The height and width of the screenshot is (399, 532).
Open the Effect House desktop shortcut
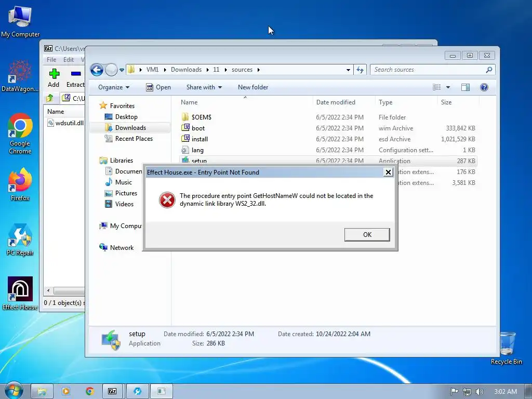point(20,294)
